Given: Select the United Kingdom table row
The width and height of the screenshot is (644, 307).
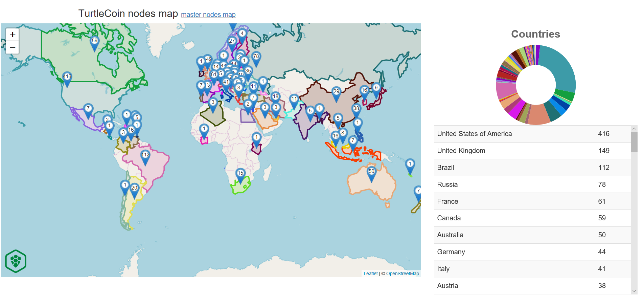Looking at the screenshot, I should [532, 151].
